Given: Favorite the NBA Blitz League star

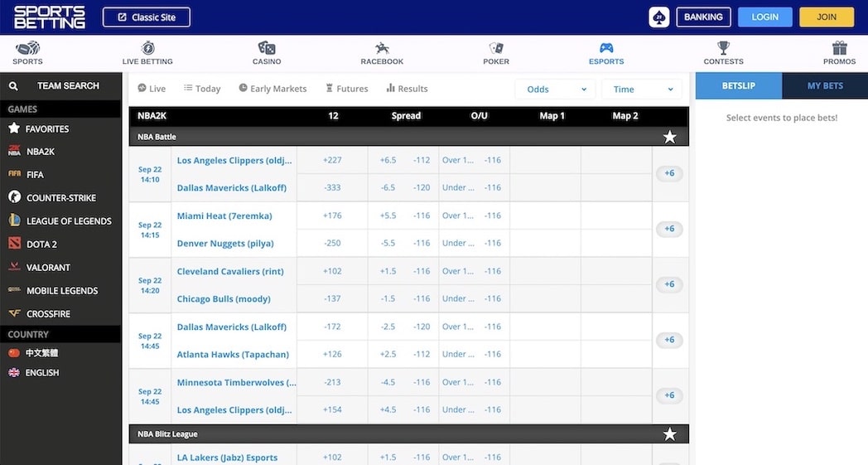Looking at the screenshot, I should [670, 434].
